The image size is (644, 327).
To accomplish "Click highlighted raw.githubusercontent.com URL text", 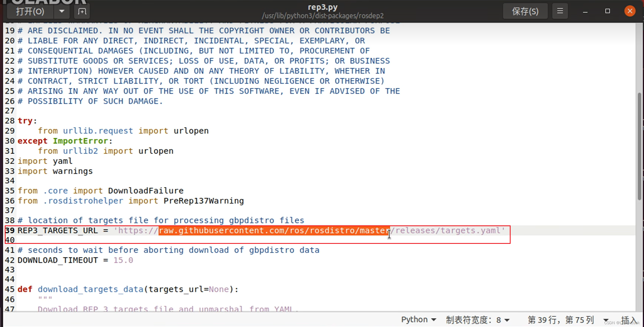I will pos(274,230).
